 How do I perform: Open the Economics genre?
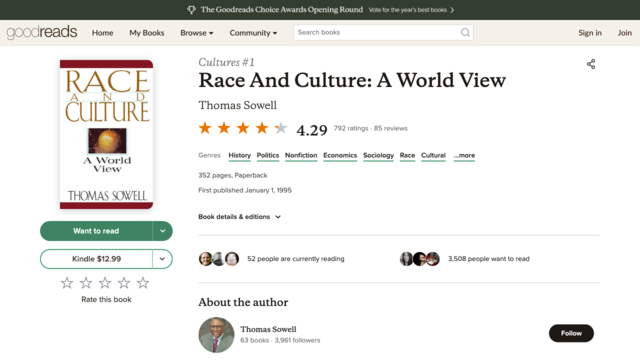pos(340,156)
